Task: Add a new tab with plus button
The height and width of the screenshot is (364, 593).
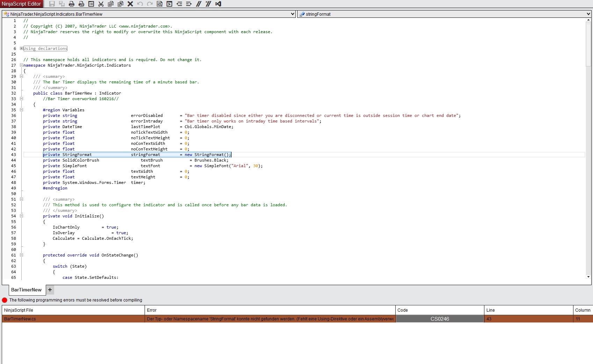Action: [50, 290]
